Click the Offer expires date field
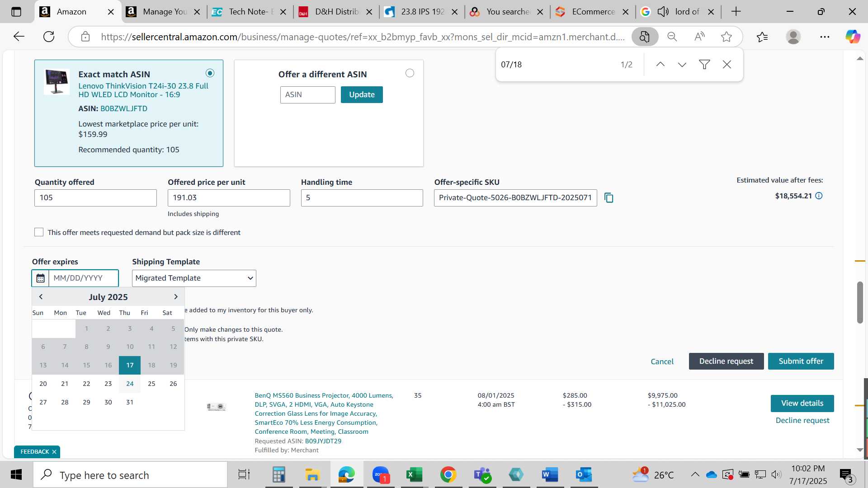868x488 pixels. (x=84, y=278)
